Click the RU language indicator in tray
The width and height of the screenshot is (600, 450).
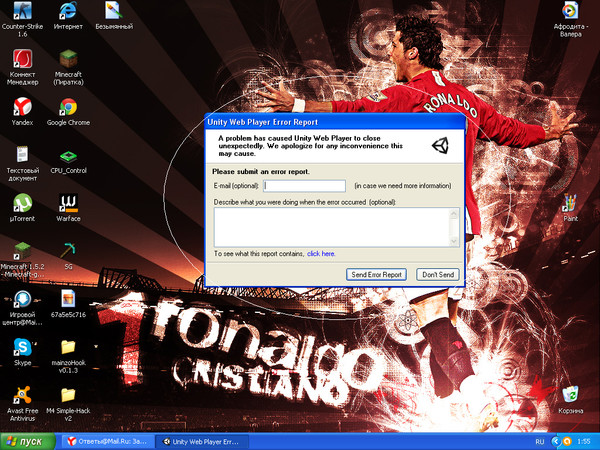pos(540,442)
